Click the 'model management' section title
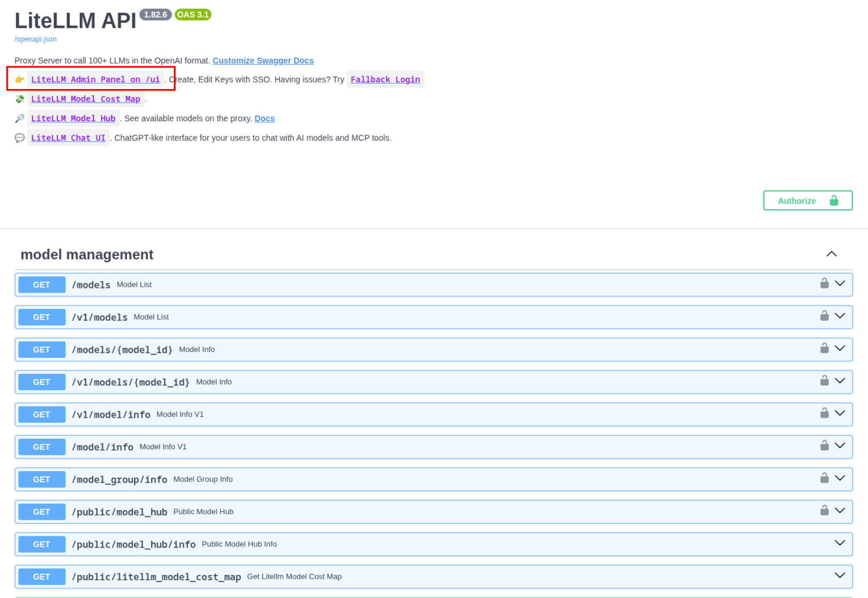868x598 pixels. click(87, 254)
